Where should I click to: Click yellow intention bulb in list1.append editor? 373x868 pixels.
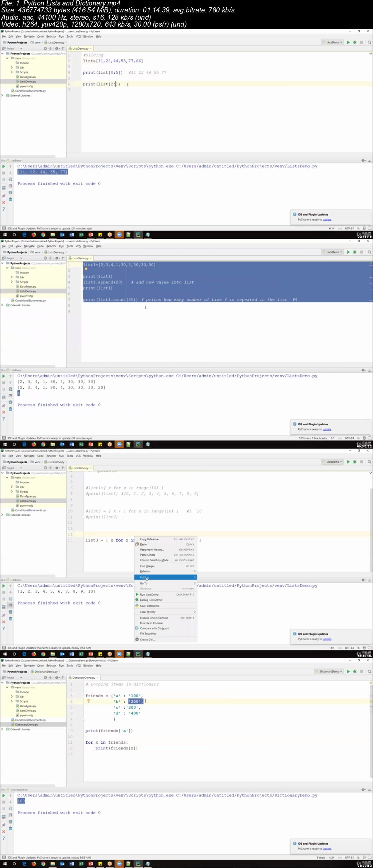tap(86, 269)
